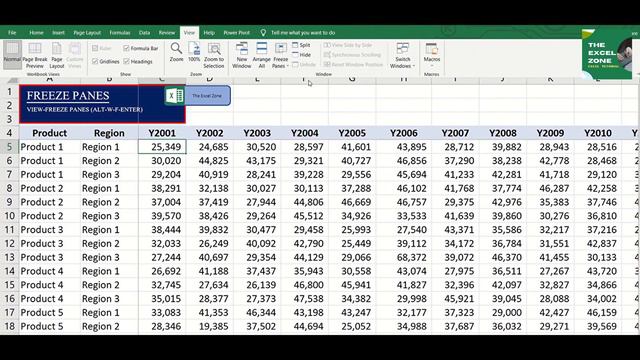Image resolution: width=640 pixels, height=360 pixels.
Task: Toggle the Ruler checkbox
Action: [x=95, y=48]
